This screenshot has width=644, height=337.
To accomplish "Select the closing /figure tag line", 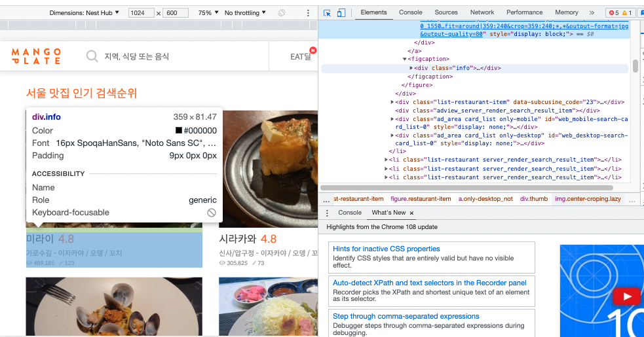I will click(x=417, y=85).
